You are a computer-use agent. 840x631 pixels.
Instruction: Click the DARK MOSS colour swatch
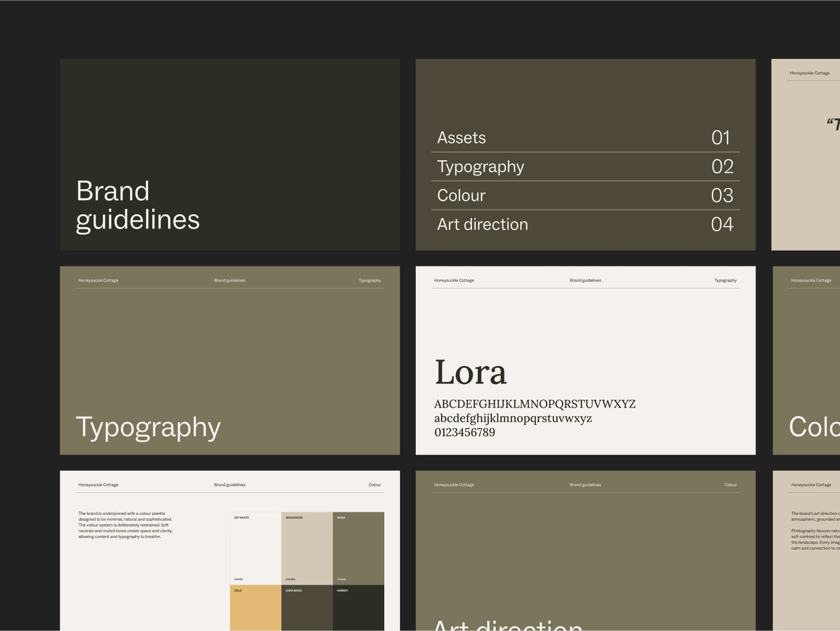[307, 609]
